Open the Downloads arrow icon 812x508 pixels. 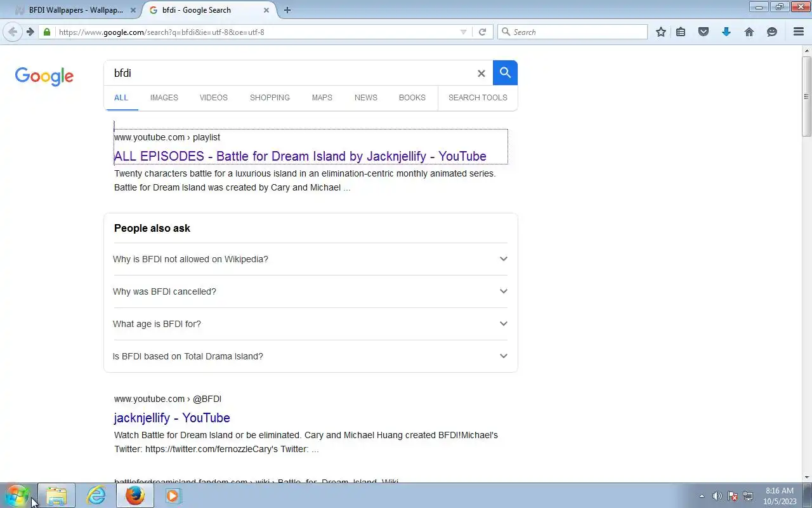pos(726,32)
